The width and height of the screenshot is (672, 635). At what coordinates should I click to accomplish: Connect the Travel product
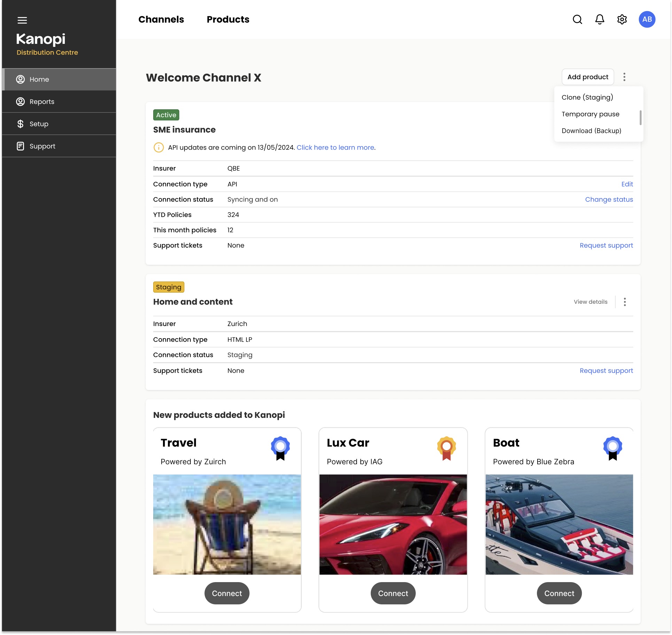coord(227,593)
